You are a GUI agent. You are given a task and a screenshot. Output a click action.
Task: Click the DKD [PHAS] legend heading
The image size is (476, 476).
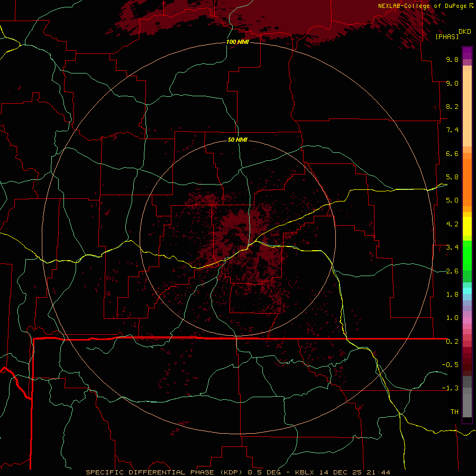[453, 34]
